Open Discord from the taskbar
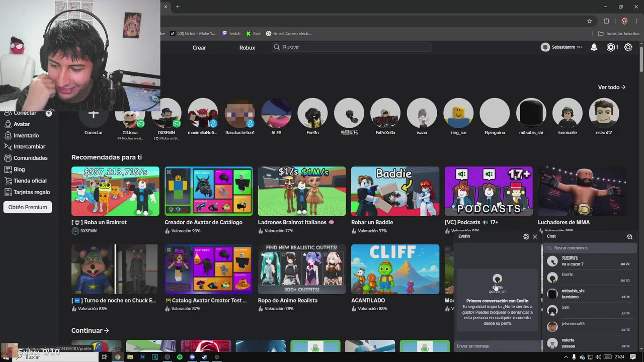 pyautogui.click(x=192, y=357)
